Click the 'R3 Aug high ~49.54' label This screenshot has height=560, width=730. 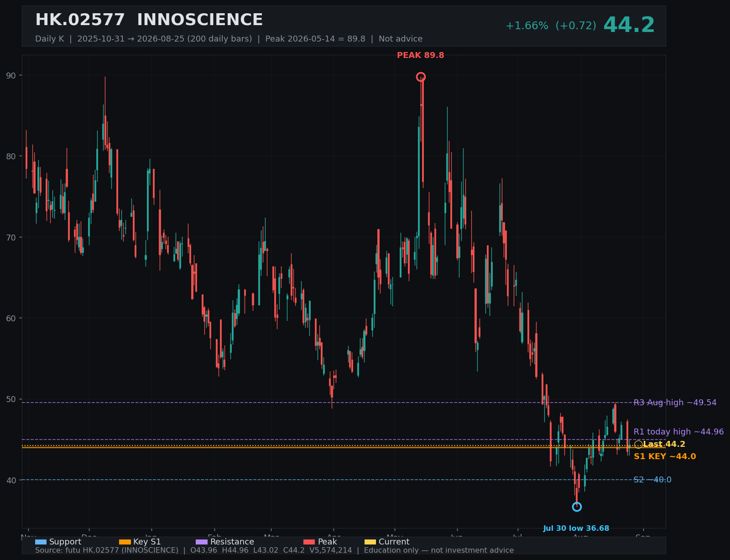point(675,403)
